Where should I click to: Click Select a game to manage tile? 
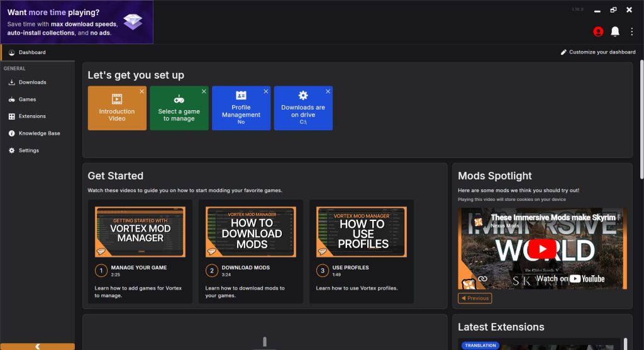(x=179, y=108)
